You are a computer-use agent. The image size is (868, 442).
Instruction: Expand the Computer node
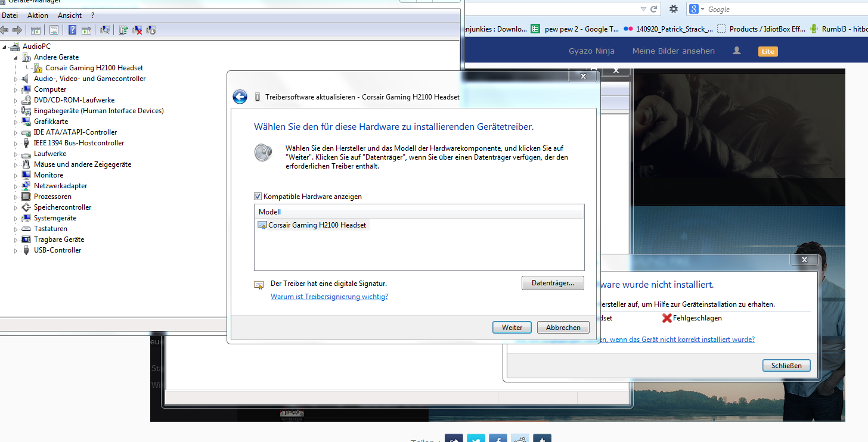pos(16,89)
